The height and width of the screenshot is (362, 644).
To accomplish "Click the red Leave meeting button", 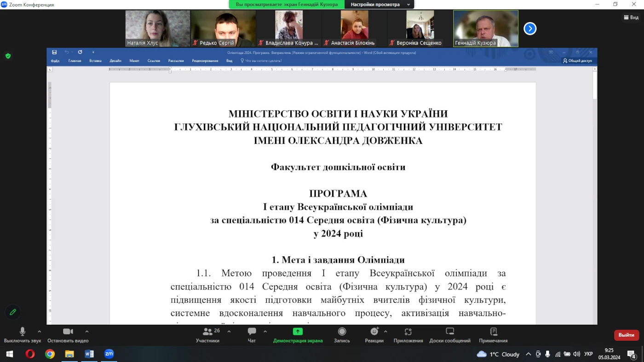I will point(626,335).
